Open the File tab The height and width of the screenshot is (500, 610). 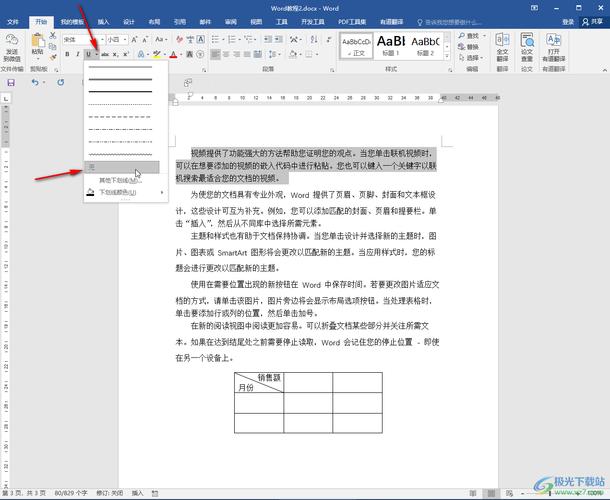tap(13, 22)
